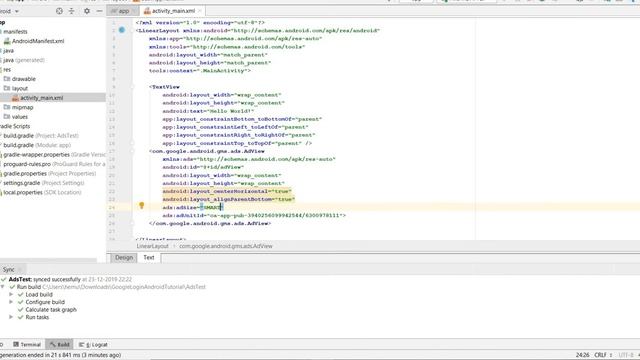Collapse the Run build node

point(3,287)
